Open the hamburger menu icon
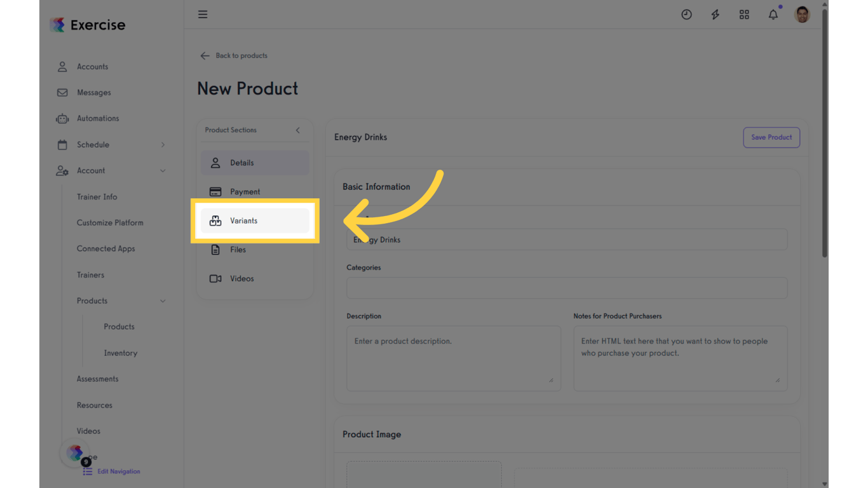Viewport: 868px width, 488px height. [203, 15]
